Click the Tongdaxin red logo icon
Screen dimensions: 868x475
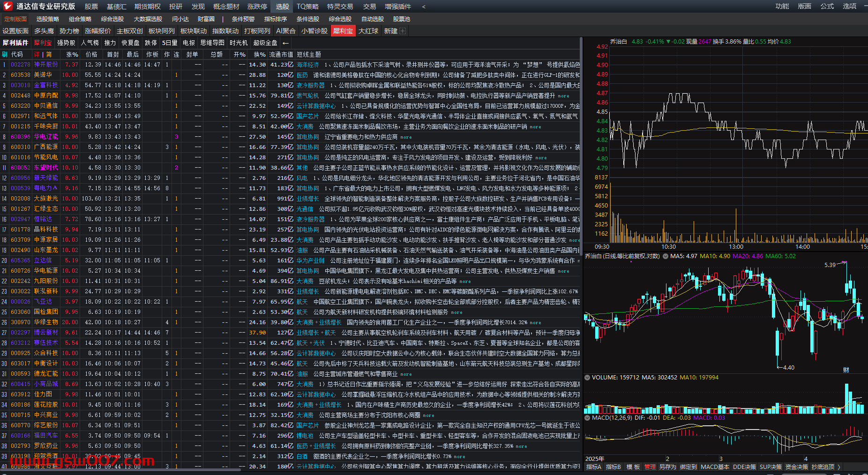pos(7,6)
